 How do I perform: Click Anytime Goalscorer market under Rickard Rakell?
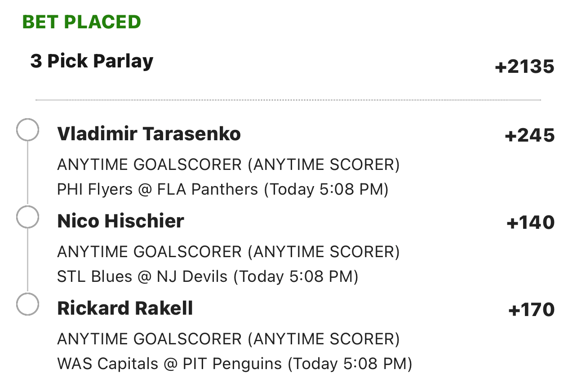click(x=228, y=339)
